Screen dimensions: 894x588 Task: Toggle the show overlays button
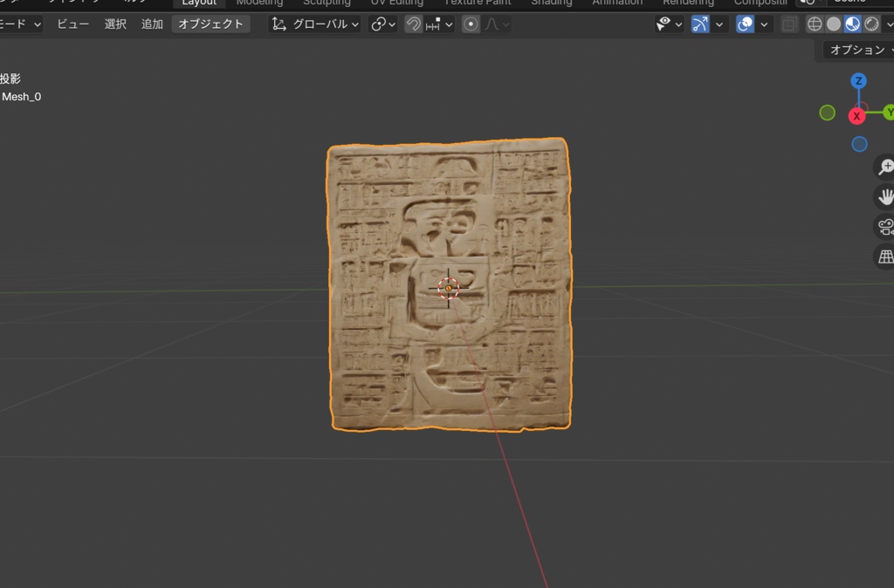(x=743, y=24)
